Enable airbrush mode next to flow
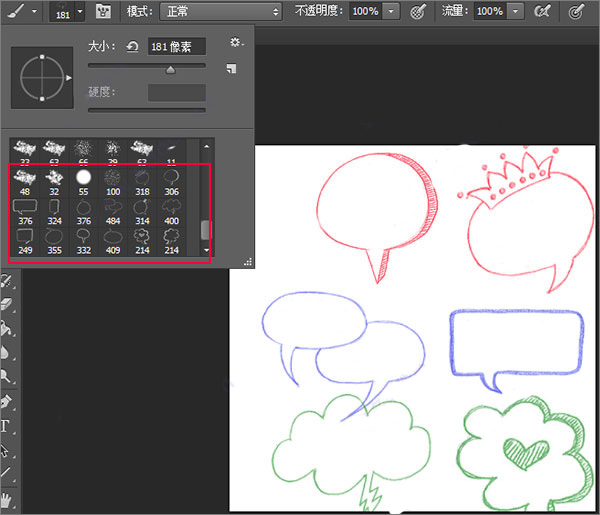This screenshot has height=515, width=600. (x=543, y=11)
